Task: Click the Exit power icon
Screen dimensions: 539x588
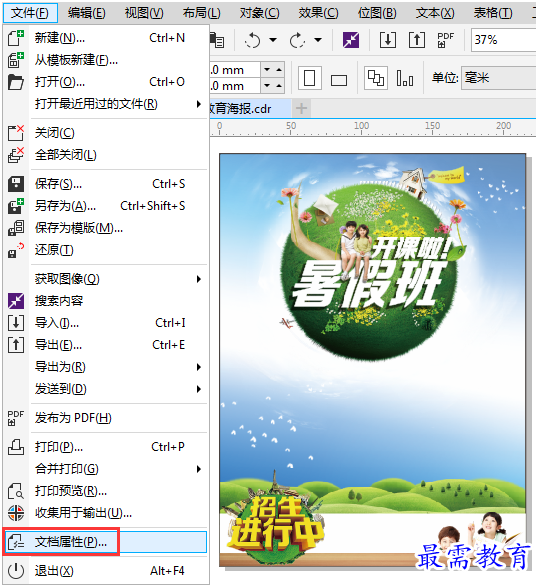Action: point(16,571)
